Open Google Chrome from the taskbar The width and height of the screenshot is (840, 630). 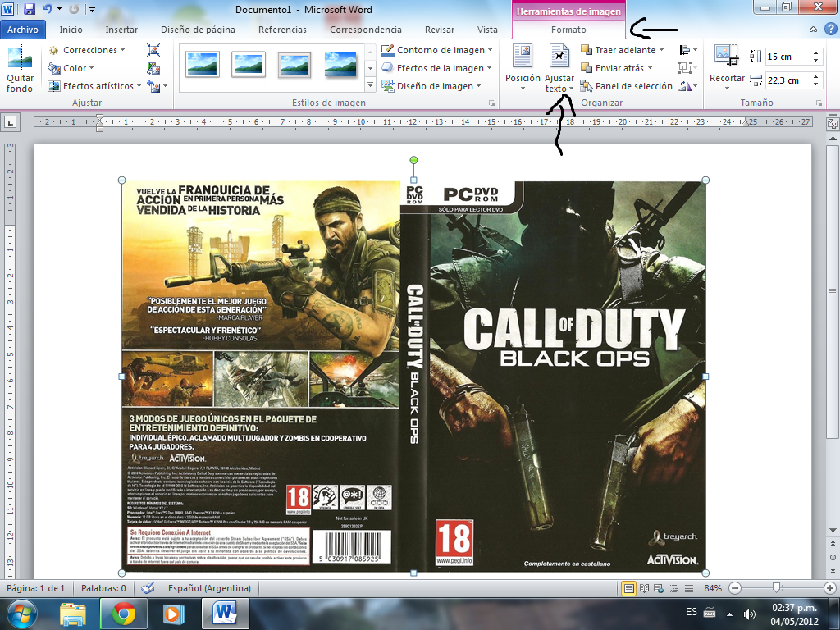123,614
